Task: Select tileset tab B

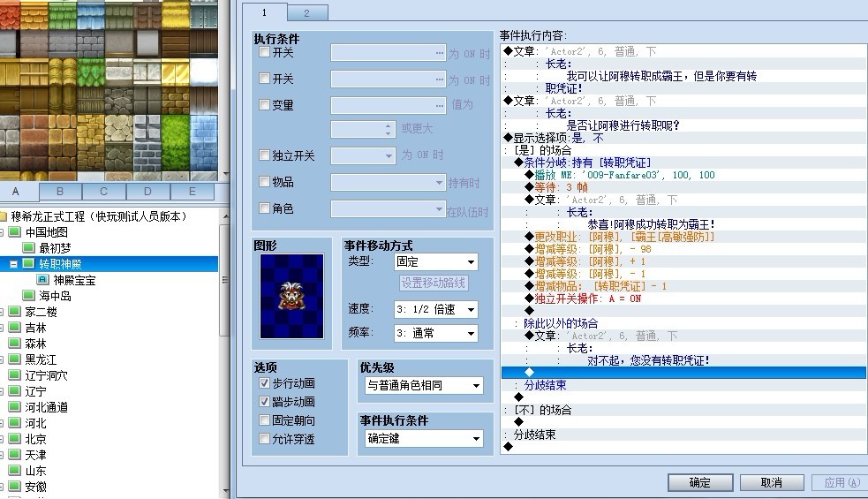Action: coord(60,191)
